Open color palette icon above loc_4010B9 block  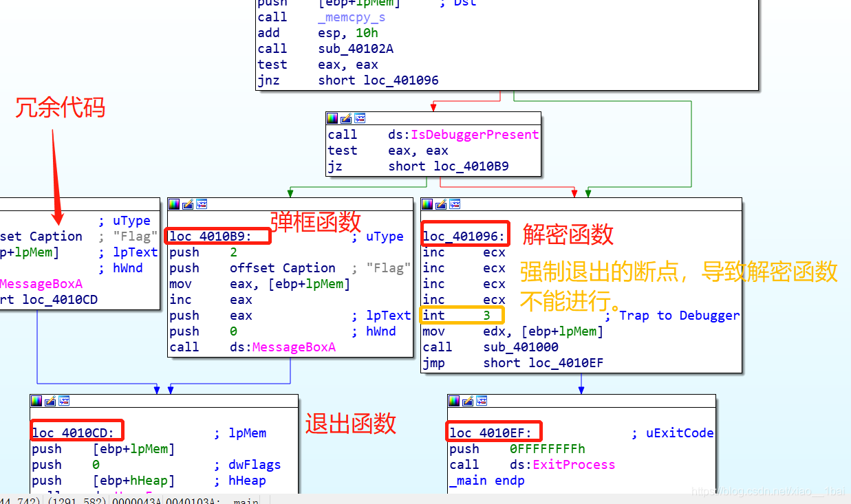pos(175,204)
